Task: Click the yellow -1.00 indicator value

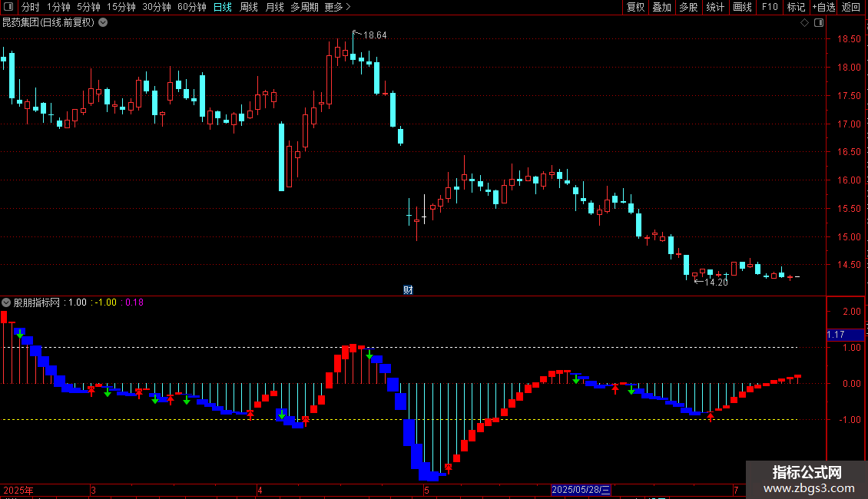Action: coord(106,302)
